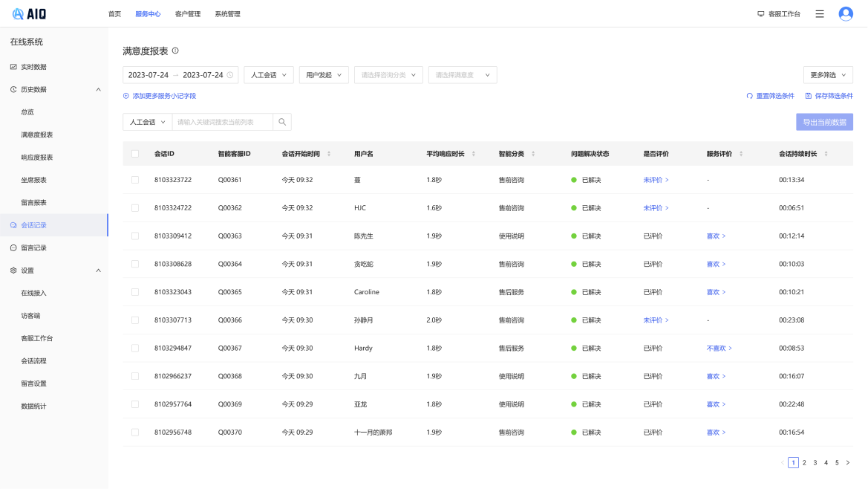Click the clock icon in date range
868x489 pixels.
230,75
